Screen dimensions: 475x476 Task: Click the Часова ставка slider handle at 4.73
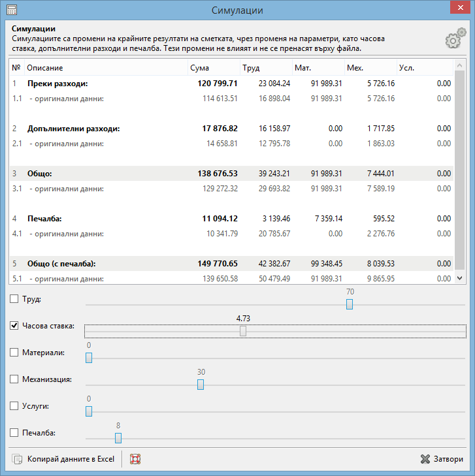[x=243, y=331]
